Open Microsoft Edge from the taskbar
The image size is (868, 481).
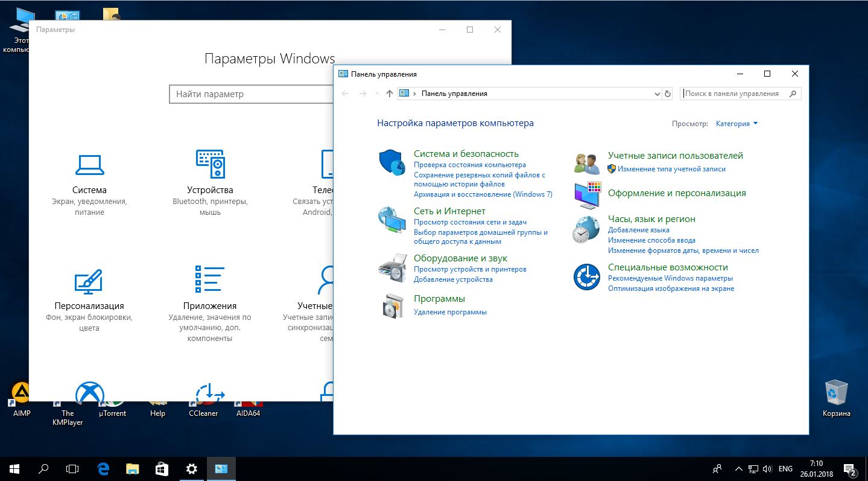coord(103,468)
